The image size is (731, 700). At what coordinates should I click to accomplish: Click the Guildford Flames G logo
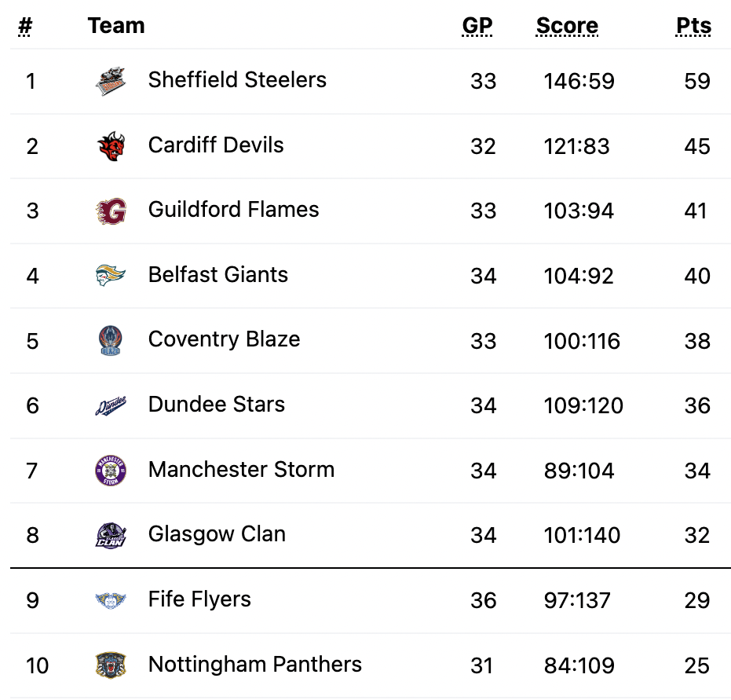111,211
